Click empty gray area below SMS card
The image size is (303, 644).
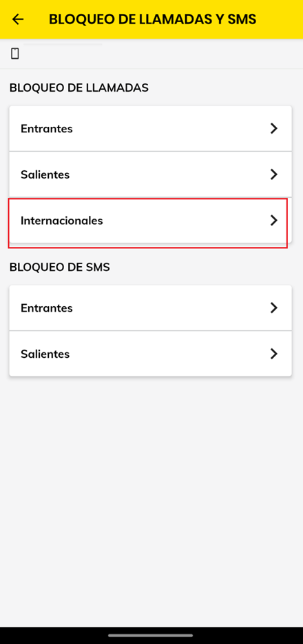click(151, 493)
